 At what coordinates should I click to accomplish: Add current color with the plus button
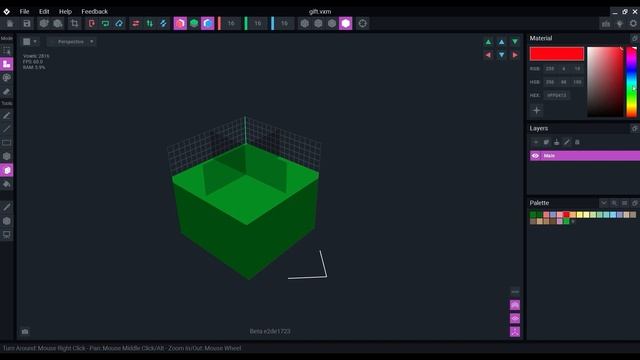[x=536, y=110]
